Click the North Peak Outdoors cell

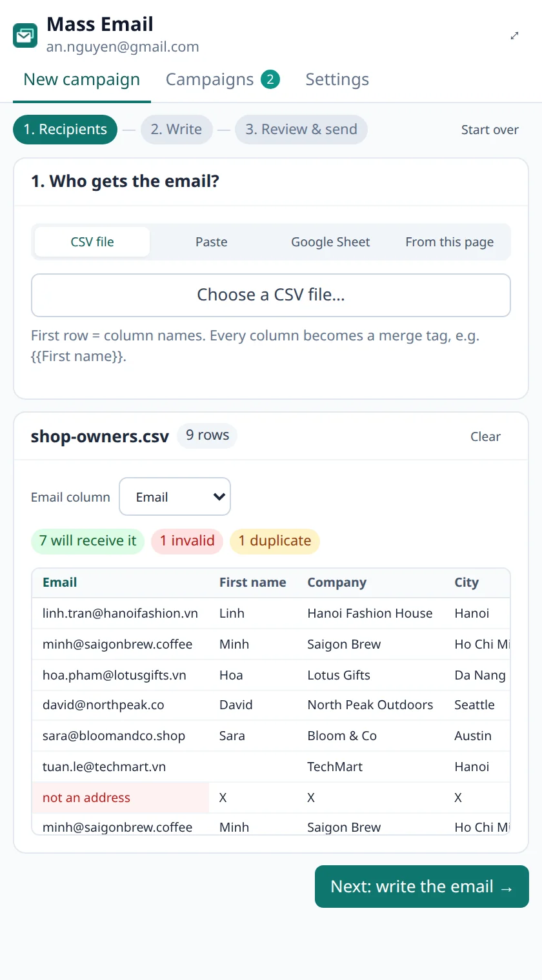370,705
